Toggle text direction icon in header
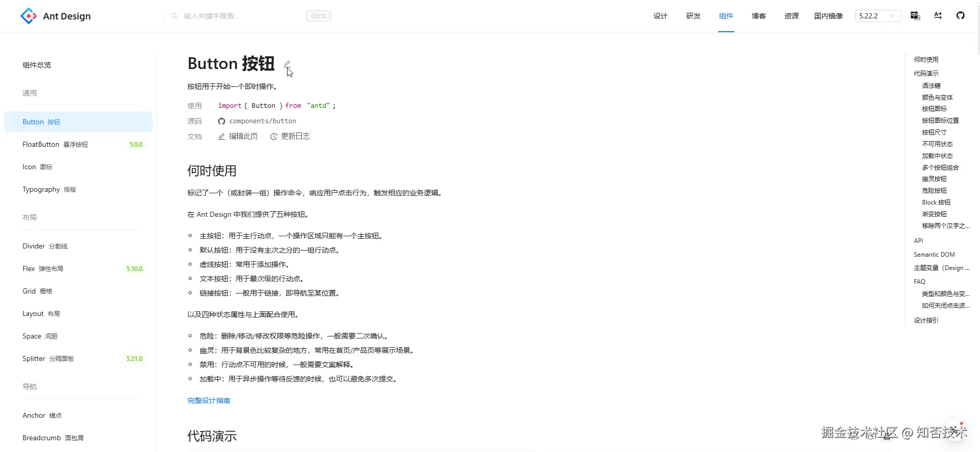The height and width of the screenshot is (452, 980). coord(938,16)
